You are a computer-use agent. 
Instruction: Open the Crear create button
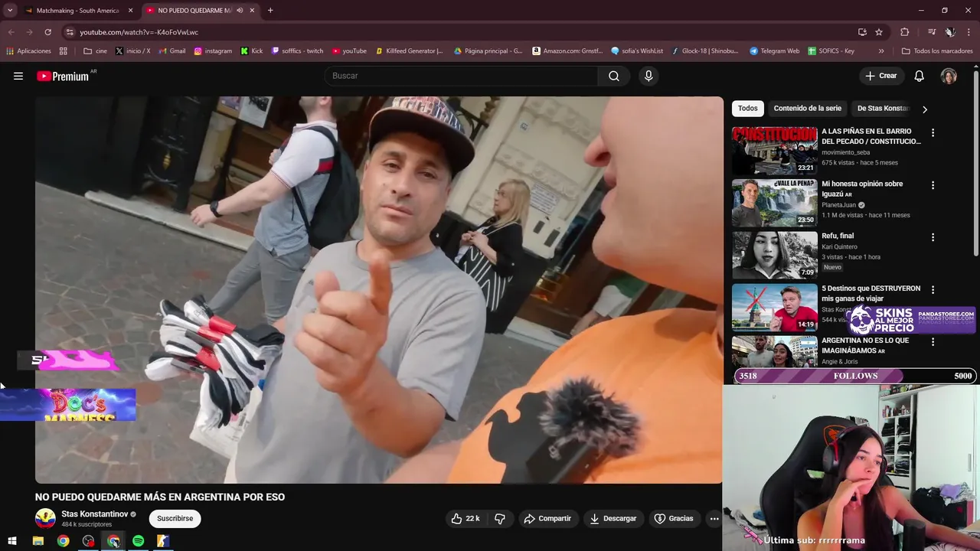[880, 76]
